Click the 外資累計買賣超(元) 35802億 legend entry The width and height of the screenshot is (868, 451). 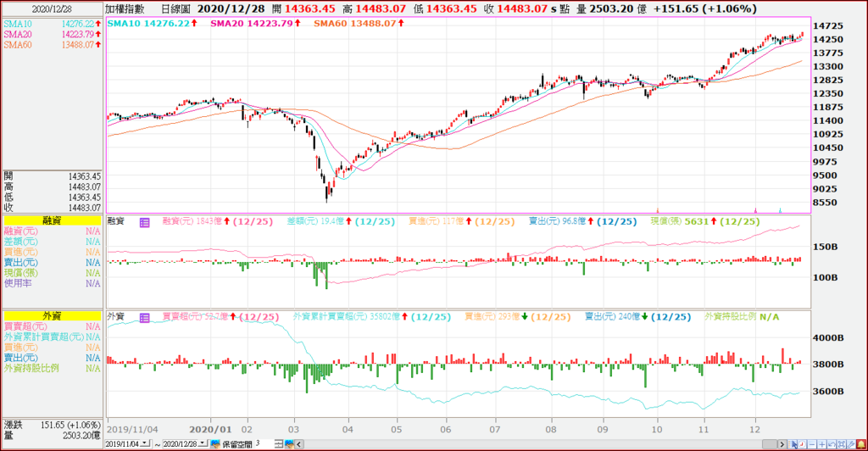371,317
